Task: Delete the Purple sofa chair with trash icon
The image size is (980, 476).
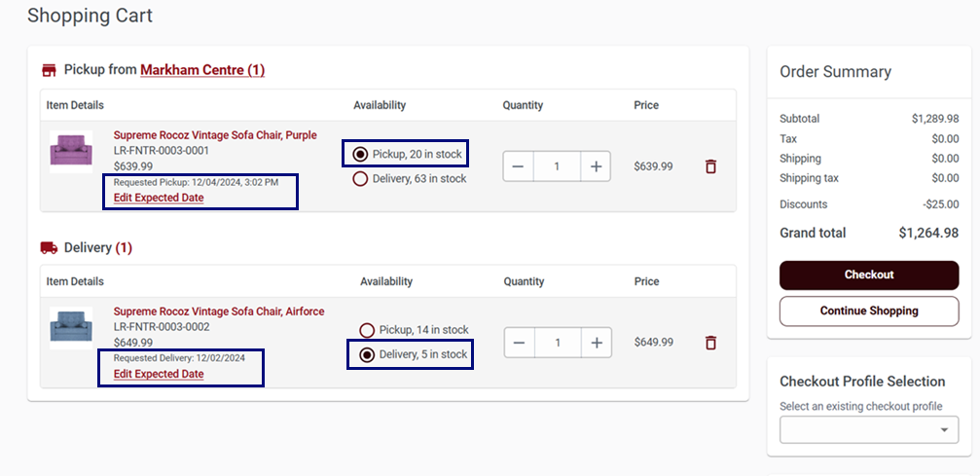Action: (710, 166)
